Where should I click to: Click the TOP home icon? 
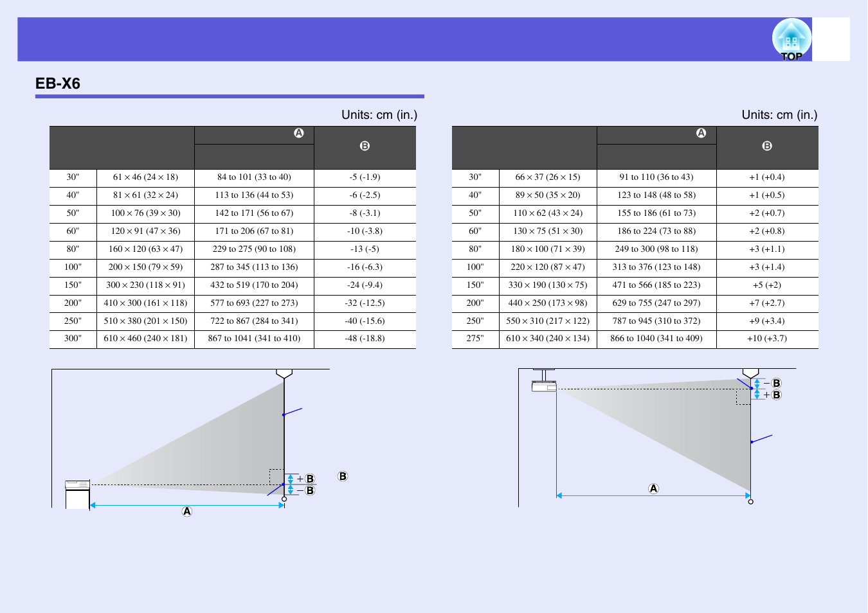click(791, 40)
